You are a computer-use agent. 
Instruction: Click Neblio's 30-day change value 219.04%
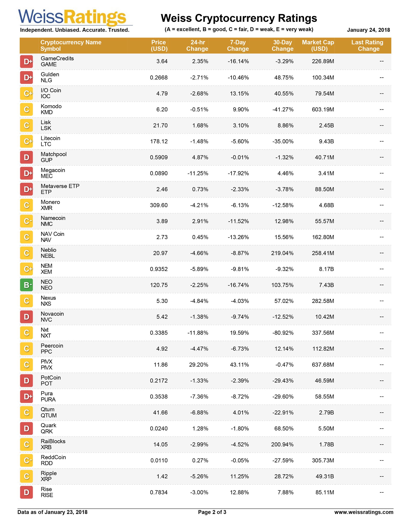pyautogui.click(x=282, y=253)
